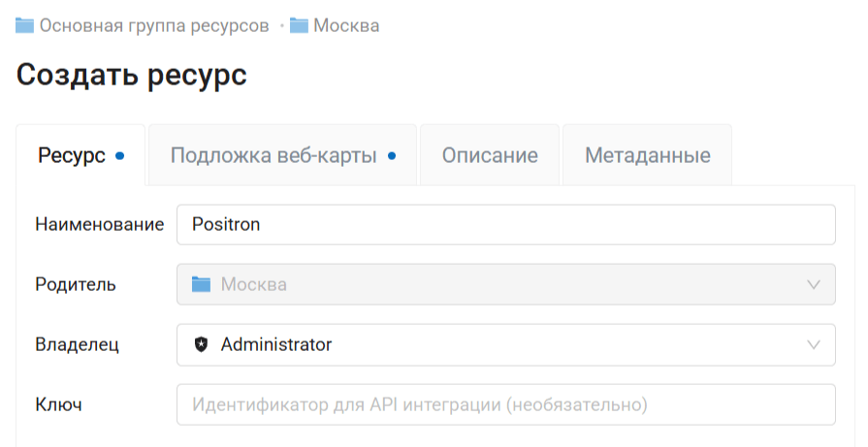Click the folder icon inside Родитель field
The height and width of the screenshot is (447, 868).
pos(201,284)
